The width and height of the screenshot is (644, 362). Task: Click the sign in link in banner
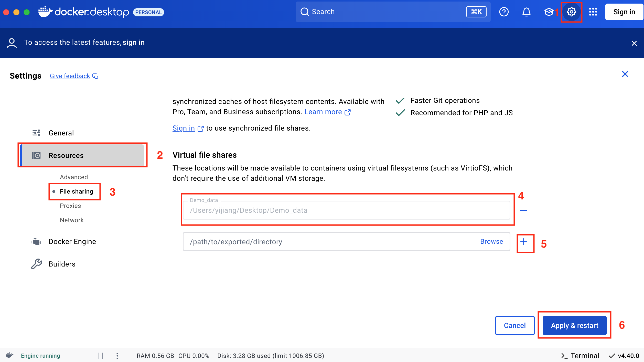click(134, 42)
